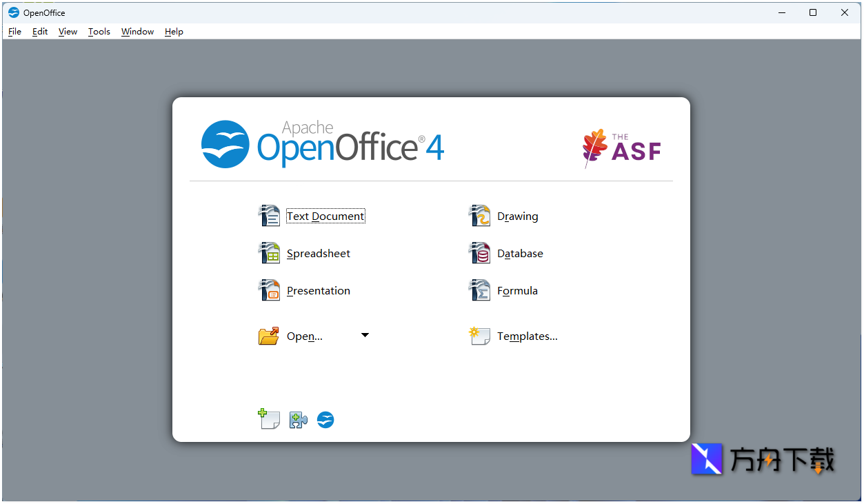The width and height of the screenshot is (864, 504).
Task: Open the File menu
Action: pos(14,32)
